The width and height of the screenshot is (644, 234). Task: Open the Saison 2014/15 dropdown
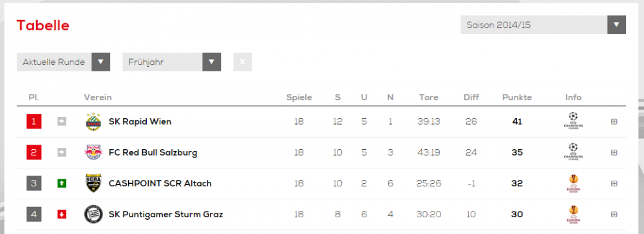[543, 24]
